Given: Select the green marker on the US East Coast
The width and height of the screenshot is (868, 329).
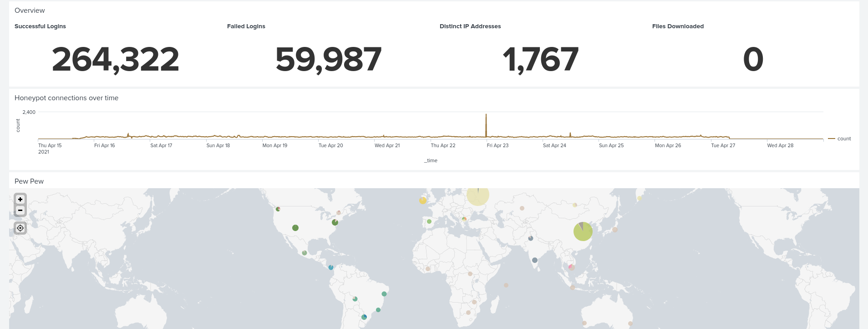Looking at the screenshot, I should [x=335, y=222].
